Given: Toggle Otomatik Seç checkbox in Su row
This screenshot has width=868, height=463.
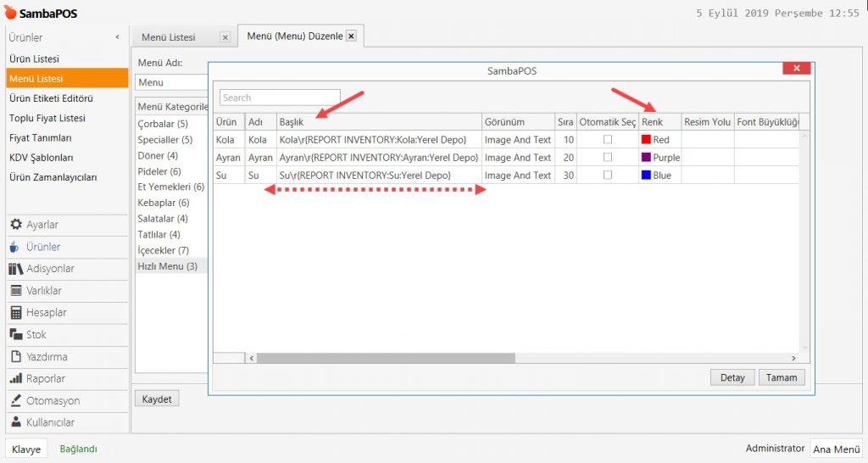Looking at the screenshot, I should coord(607,176).
